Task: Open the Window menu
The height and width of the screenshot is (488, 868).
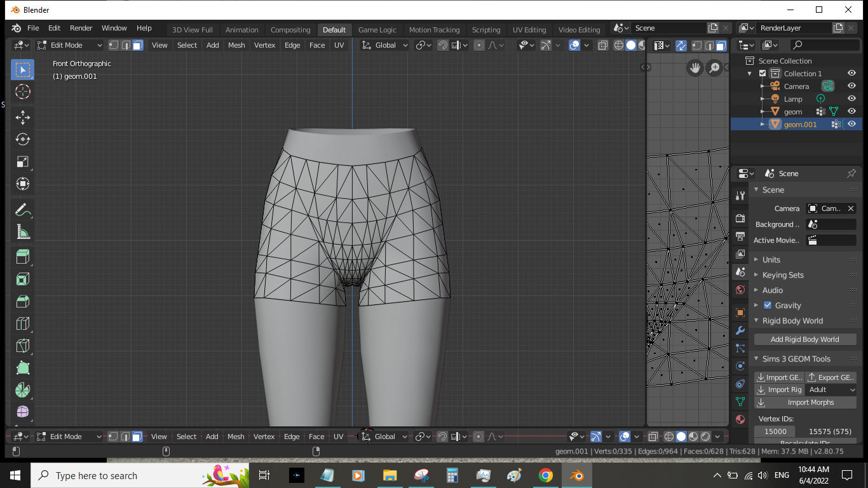Action: 114,28
